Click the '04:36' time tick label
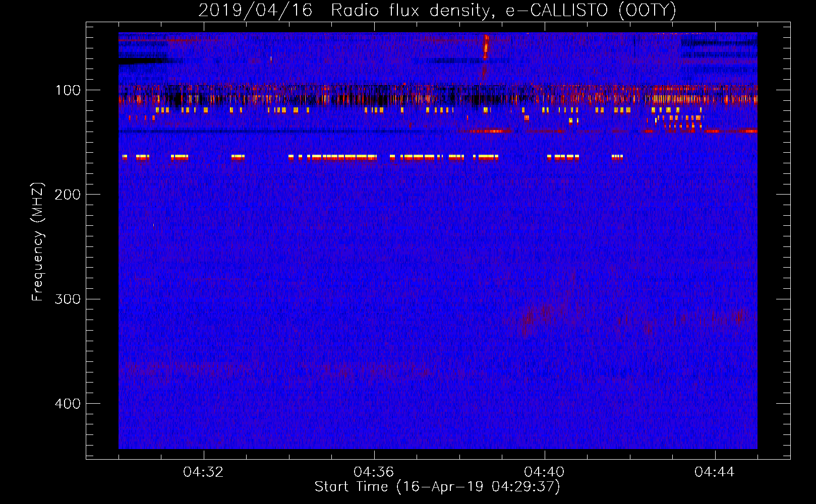 coord(374,472)
